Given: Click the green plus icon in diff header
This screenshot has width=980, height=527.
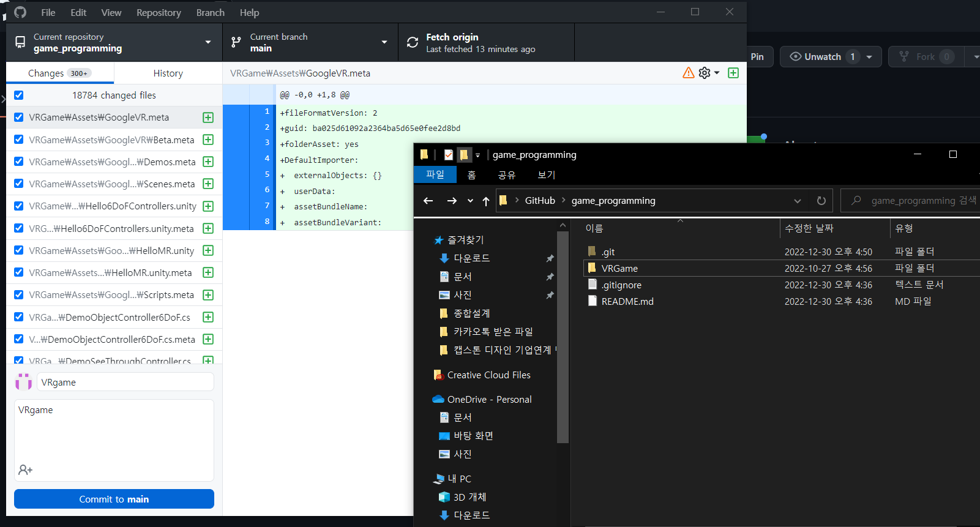Looking at the screenshot, I should click(x=733, y=73).
